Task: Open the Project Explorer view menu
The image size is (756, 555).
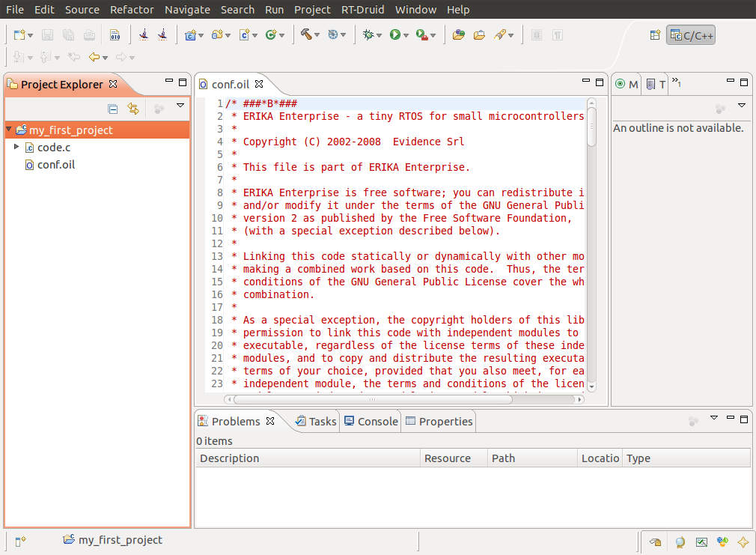Action: click(180, 105)
